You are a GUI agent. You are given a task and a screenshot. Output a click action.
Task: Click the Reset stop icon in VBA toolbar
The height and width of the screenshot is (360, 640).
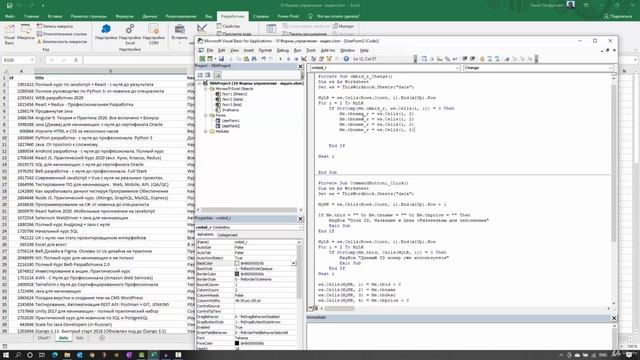(x=296, y=59)
